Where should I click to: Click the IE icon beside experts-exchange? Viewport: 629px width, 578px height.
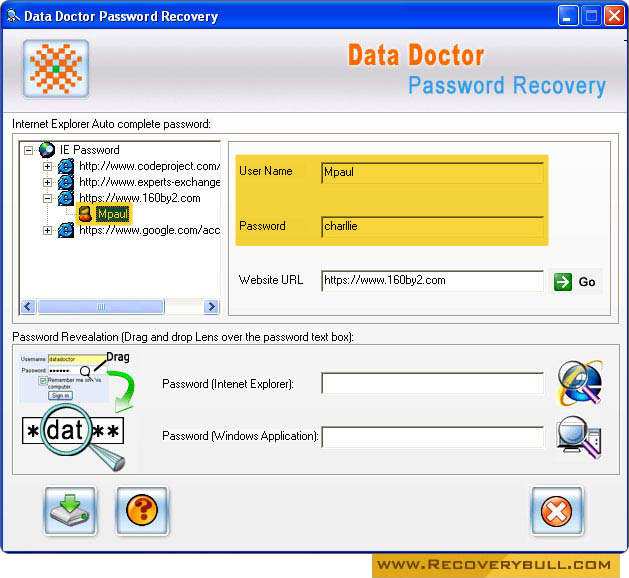[x=66, y=182]
